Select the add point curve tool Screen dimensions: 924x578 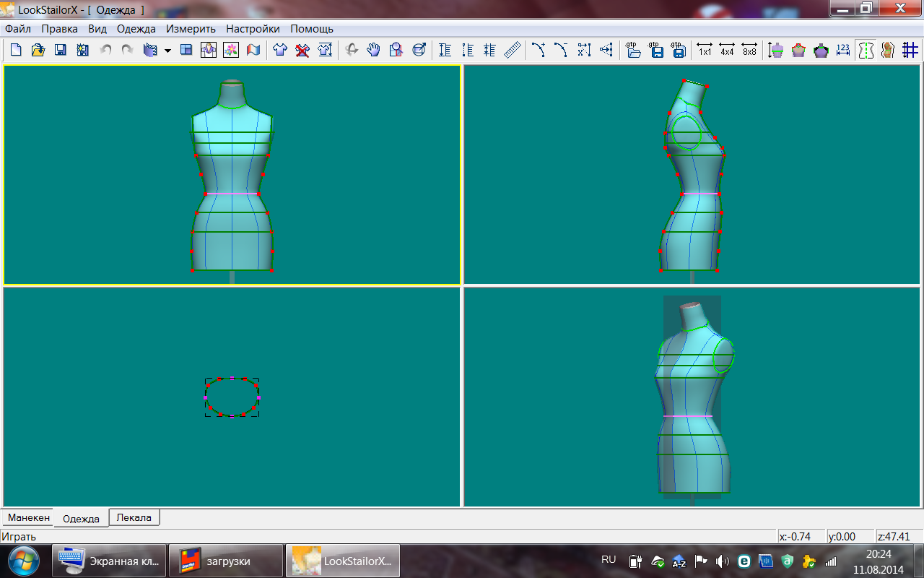[539, 50]
